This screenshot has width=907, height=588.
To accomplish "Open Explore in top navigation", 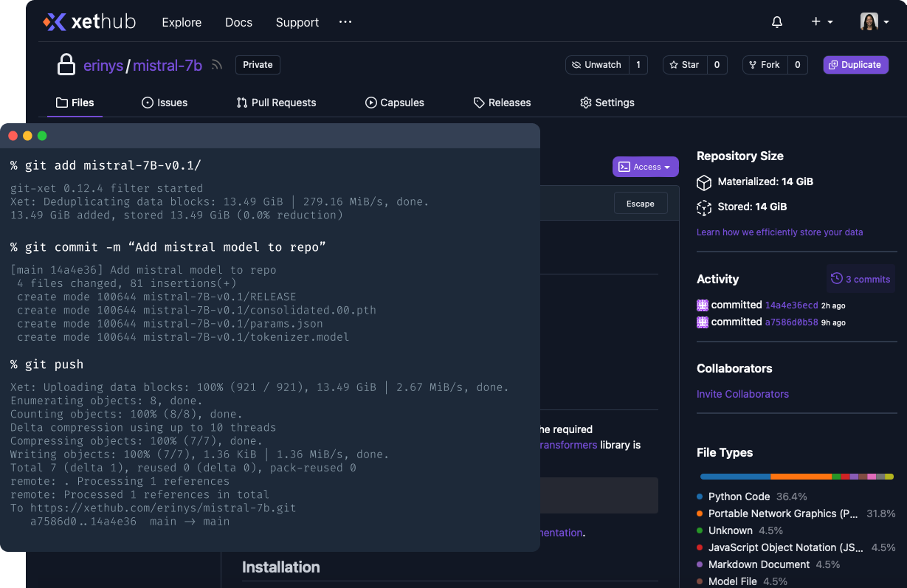I will [x=182, y=22].
